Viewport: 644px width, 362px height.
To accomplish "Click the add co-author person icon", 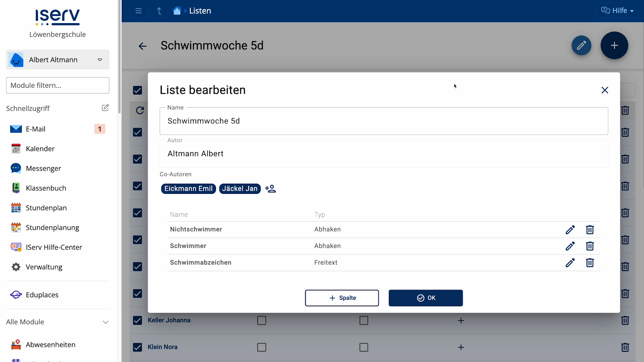I will (270, 189).
